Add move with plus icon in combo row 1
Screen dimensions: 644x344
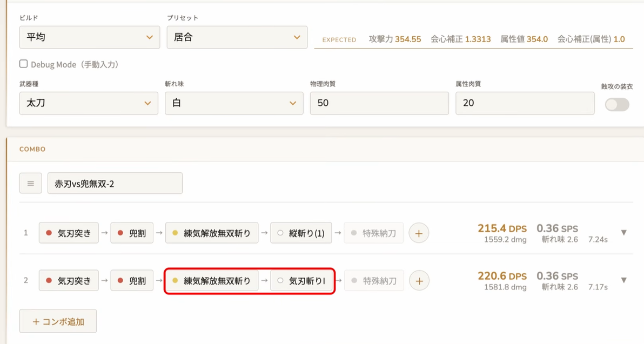tap(419, 233)
